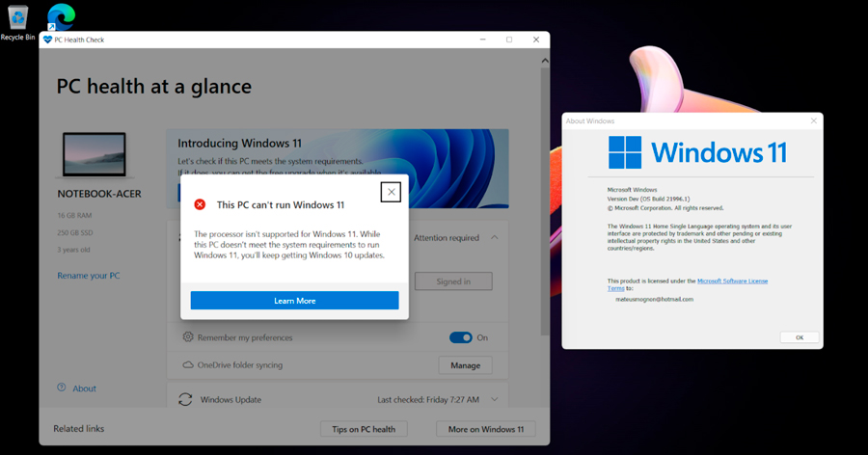
Task: Click the "Introducing Windows 11" heading
Action: click(240, 144)
